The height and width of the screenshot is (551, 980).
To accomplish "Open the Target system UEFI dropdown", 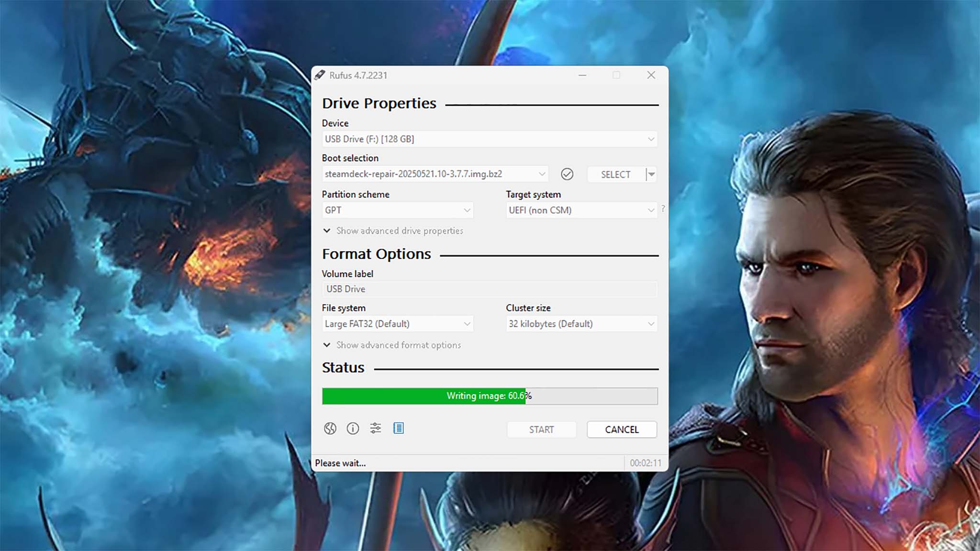I will pyautogui.click(x=581, y=210).
